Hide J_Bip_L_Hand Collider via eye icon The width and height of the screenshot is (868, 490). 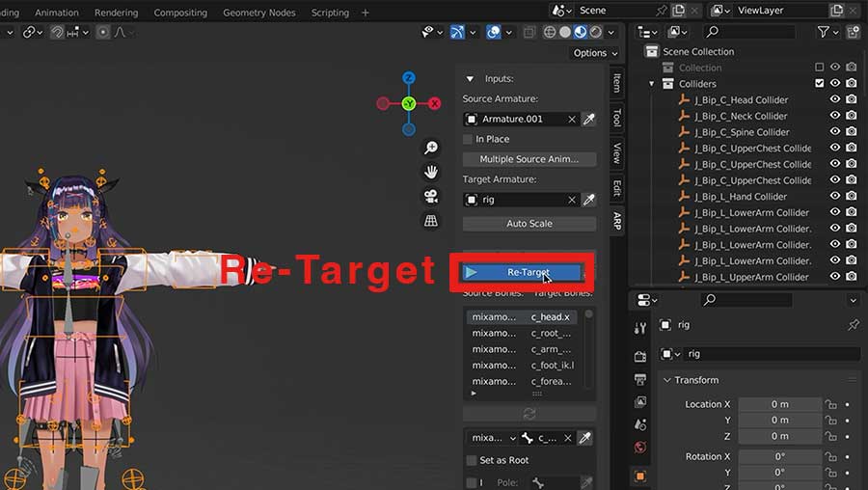pyautogui.click(x=835, y=196)
